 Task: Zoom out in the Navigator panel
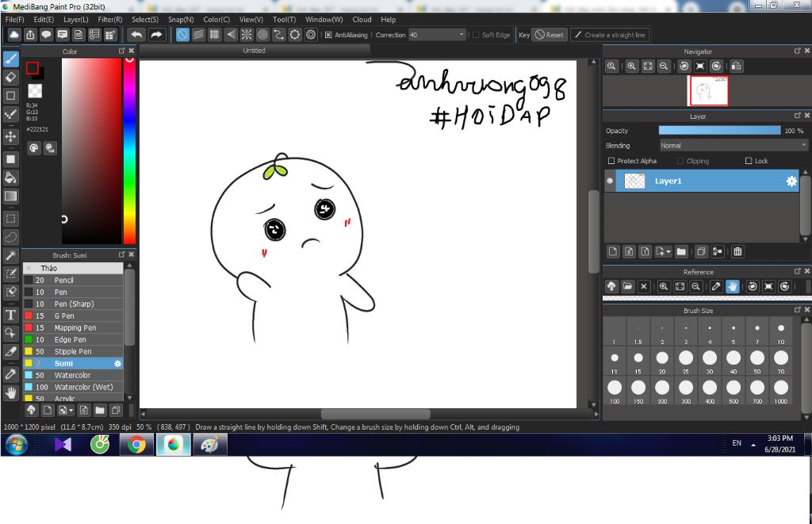coord(664,67)
